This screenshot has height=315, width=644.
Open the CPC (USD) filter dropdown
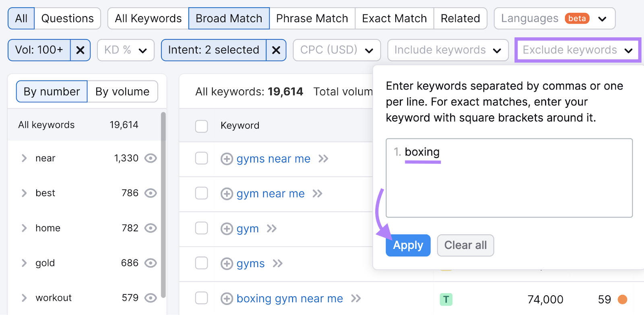click(x=336, y=50)
